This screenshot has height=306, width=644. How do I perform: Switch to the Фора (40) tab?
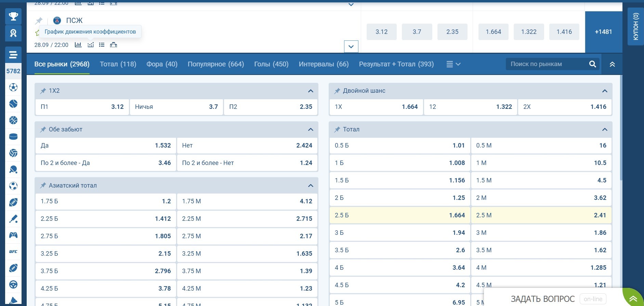coord(162,64)
